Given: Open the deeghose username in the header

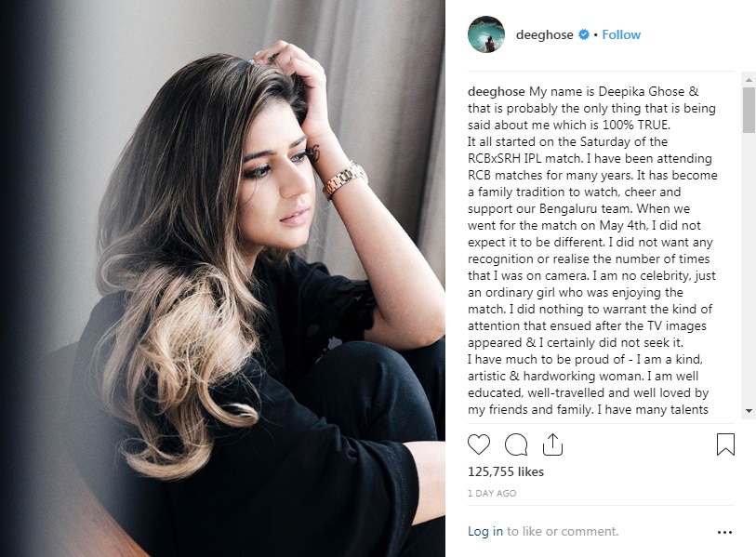Looking at the screenshot, I should (x=544, y=34).
